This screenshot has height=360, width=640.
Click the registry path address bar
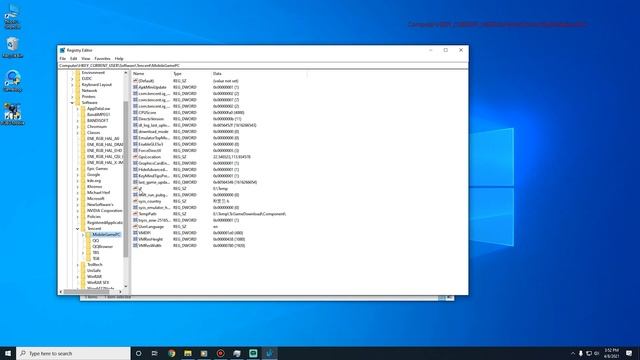pos(263,65)
